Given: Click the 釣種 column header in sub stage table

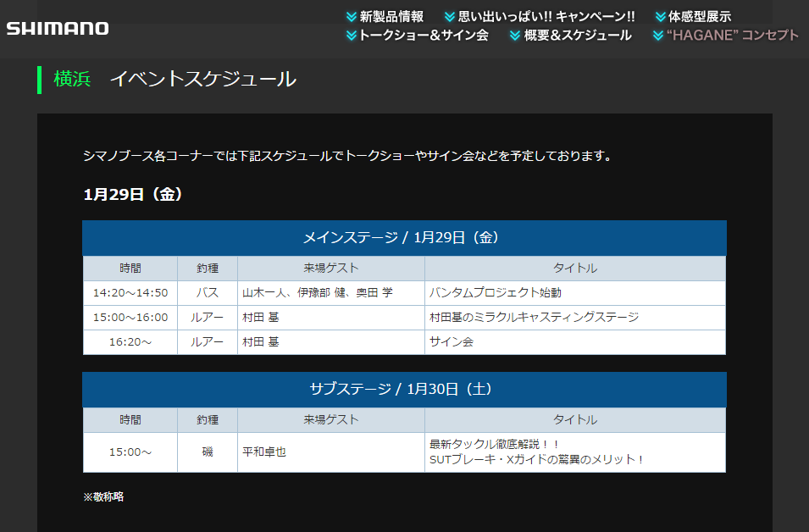Looking at the screenshot, I should point(208,420).
